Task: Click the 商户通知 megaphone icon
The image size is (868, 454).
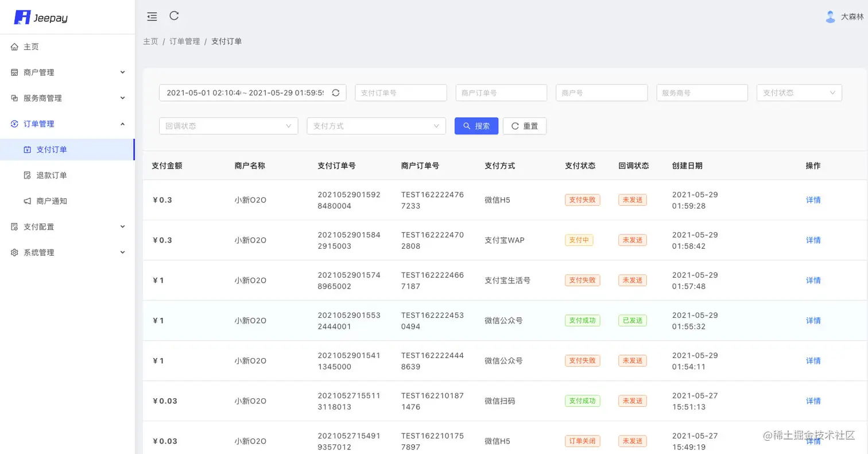Action: (27, 201)
